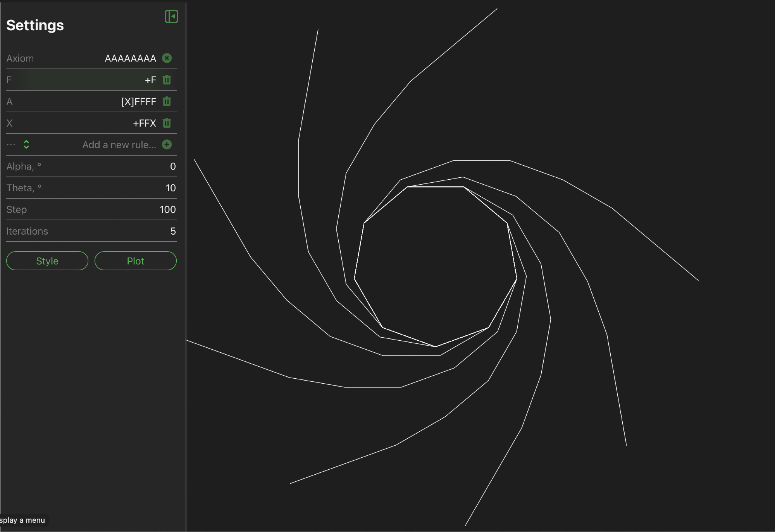Change the Alpha angle value
Viewport: 775px width, 532px height.
[x=172, y=166]
